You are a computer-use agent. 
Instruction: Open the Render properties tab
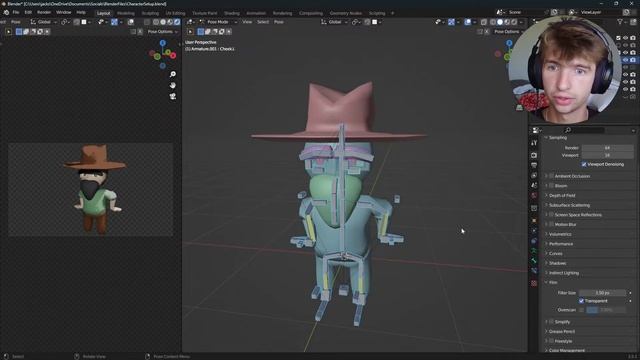(534, 155)
